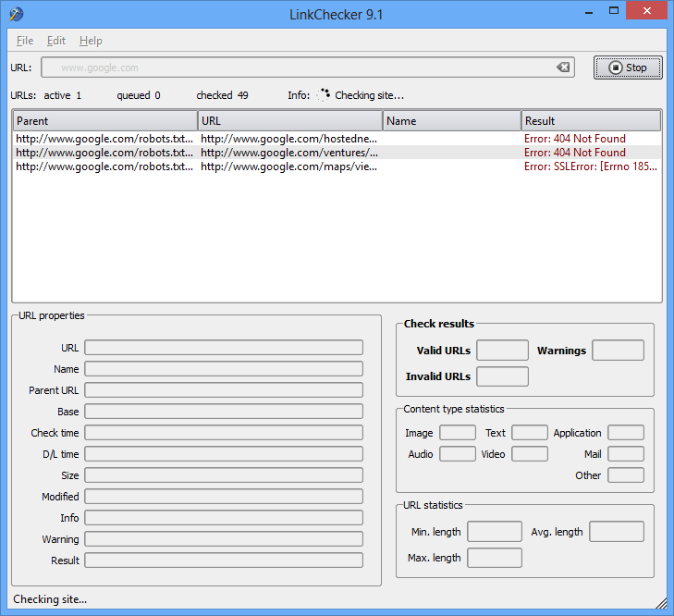Minimize the LinkChecker window
Screen dimensions: 674x616
[589, 12]
